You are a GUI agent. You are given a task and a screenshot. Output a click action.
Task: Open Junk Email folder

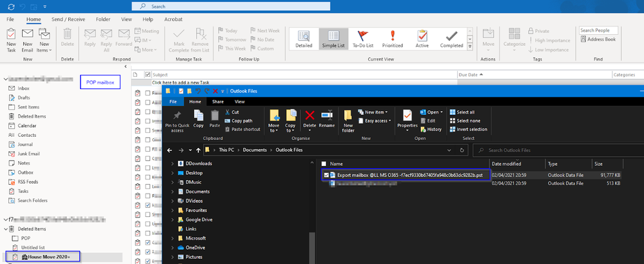point(29,154)
